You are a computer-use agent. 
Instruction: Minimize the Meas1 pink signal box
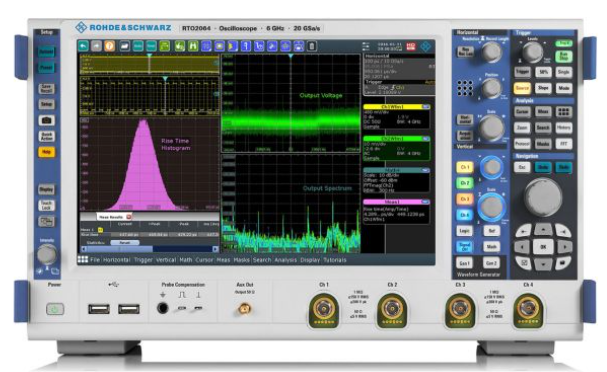pos(425,202)
